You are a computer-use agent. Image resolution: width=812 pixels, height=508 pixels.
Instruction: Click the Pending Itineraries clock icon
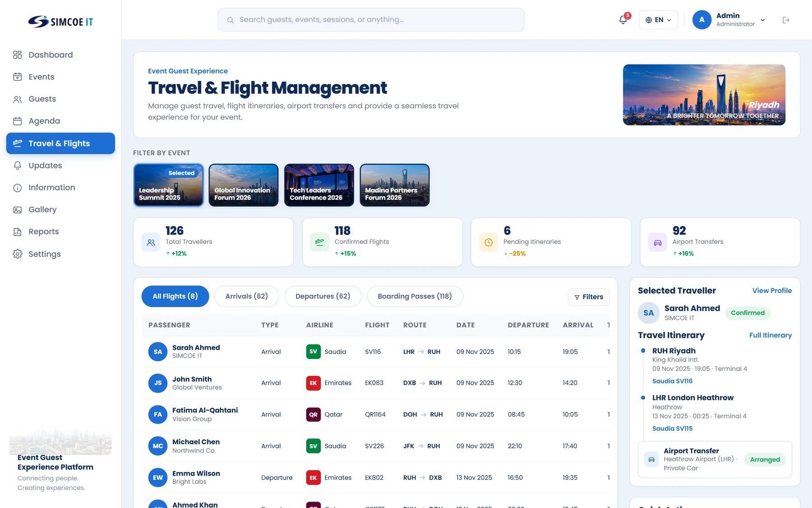tap(489, 242)
